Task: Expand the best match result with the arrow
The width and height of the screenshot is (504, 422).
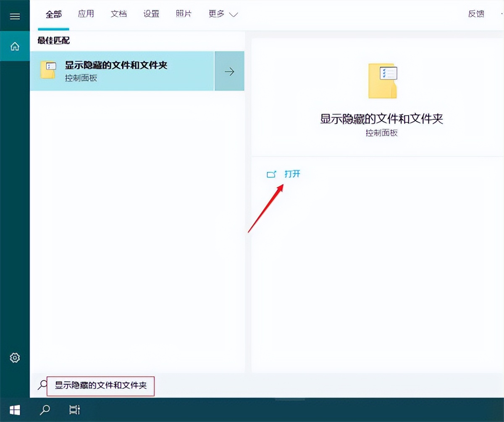Action: coord(229,71)
